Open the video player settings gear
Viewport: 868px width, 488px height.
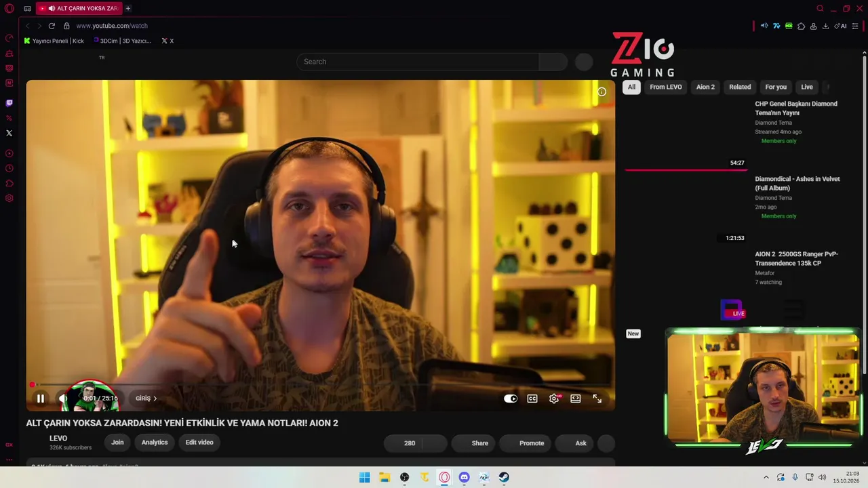pyautogui.click(x=554, y=399)
